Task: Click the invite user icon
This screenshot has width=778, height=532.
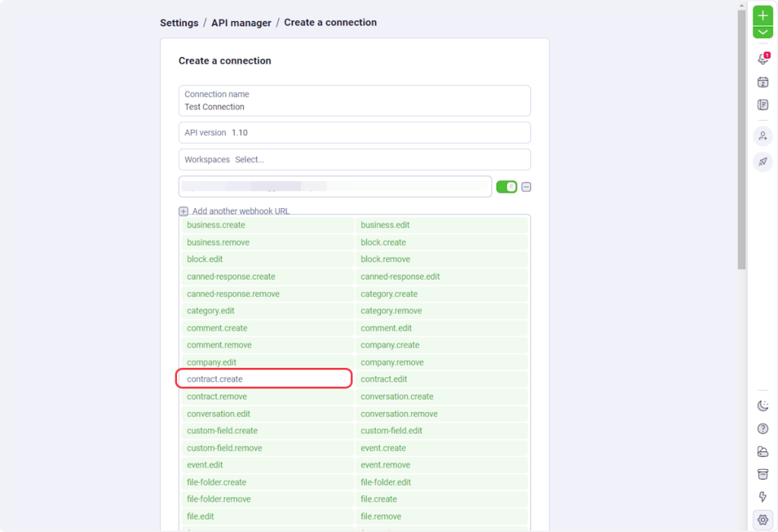Action: 763,136
